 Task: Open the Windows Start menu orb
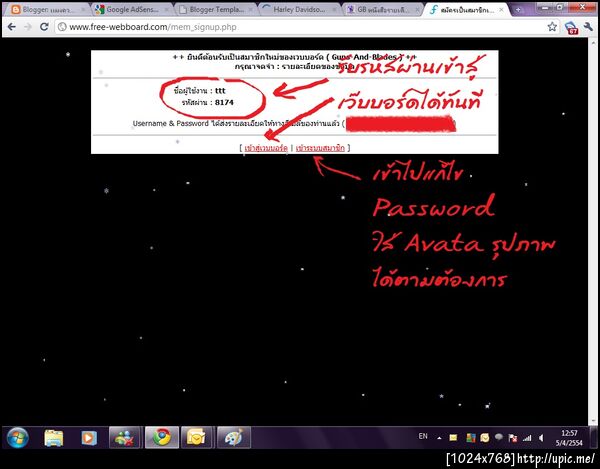[x=18, y=438]
